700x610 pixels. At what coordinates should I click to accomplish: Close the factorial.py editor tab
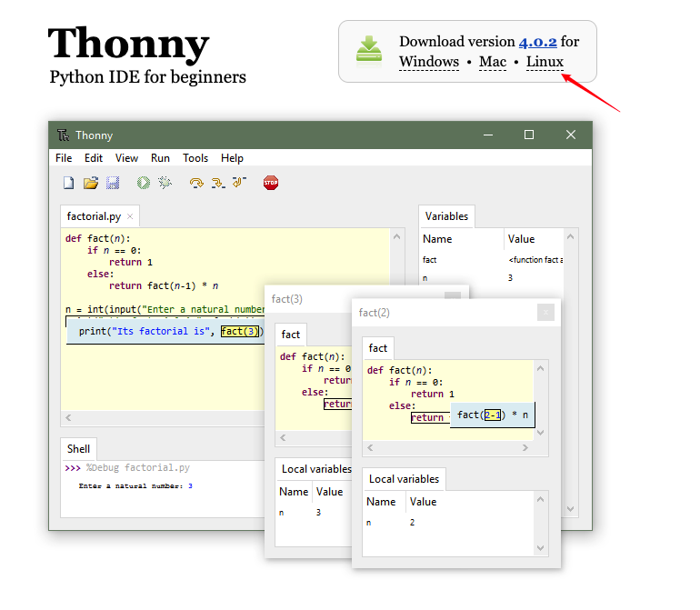(x=130, y=216)
